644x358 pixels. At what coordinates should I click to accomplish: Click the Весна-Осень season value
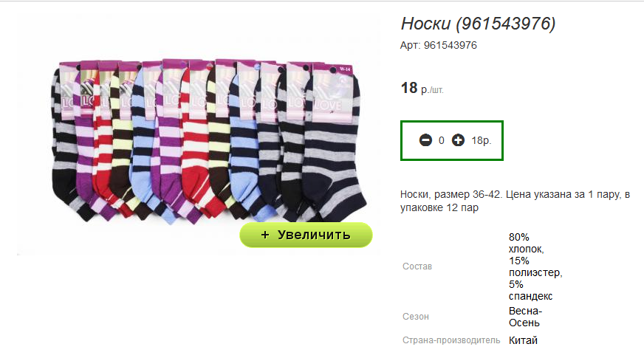[x=525, y=317]
